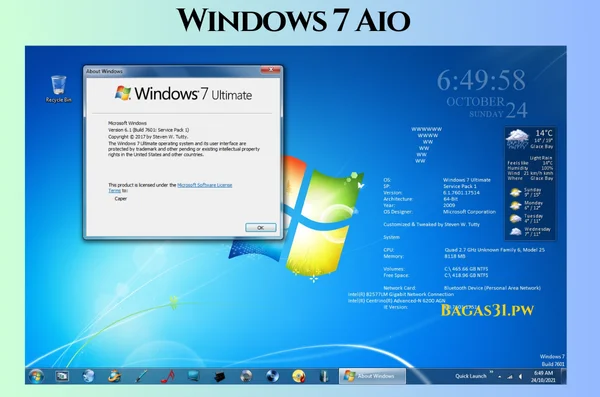Screen dimensions: 600x397
Task: Open the network signal tray icon
Action: [x=510, y=377]
